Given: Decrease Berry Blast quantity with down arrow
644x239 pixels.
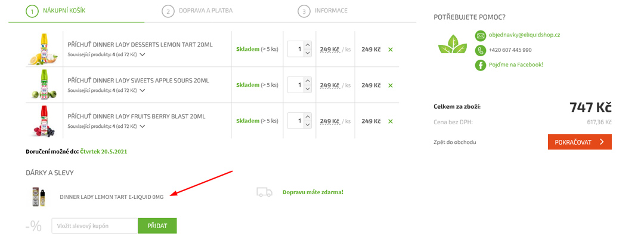Looking at the screenshot, I should pos(308,126).
